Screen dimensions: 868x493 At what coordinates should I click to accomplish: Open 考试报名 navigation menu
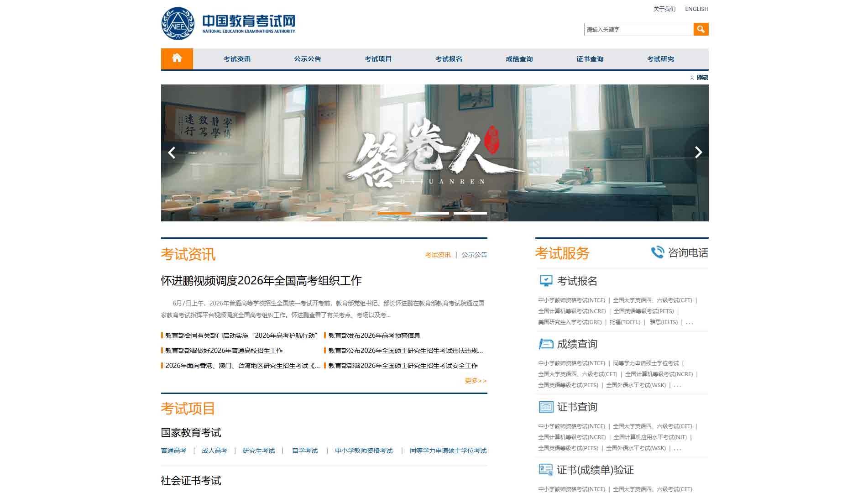point(449,59)
